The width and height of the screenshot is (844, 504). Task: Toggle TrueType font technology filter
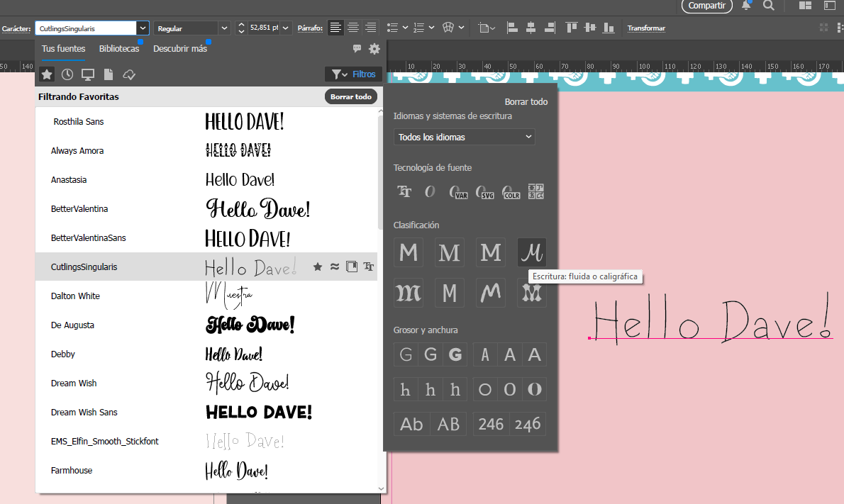point(404,191)
